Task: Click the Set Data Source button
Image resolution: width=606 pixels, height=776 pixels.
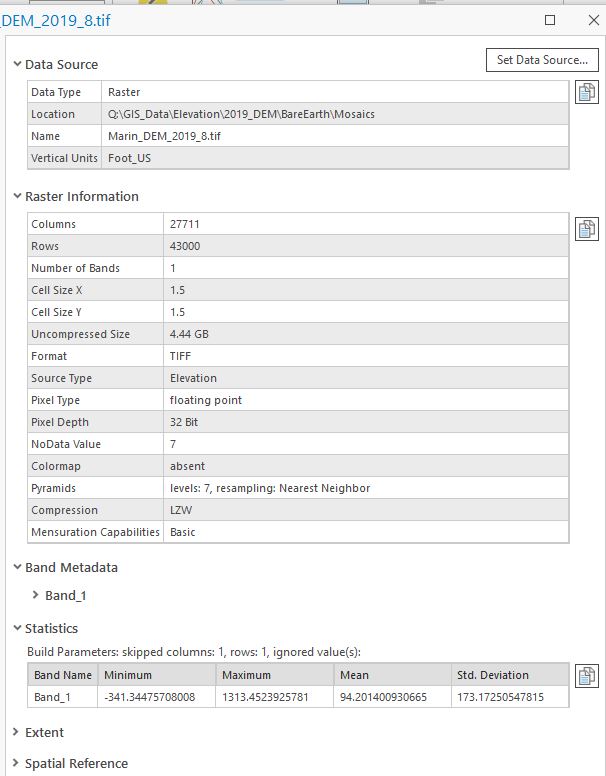Action: click(541, 60)
